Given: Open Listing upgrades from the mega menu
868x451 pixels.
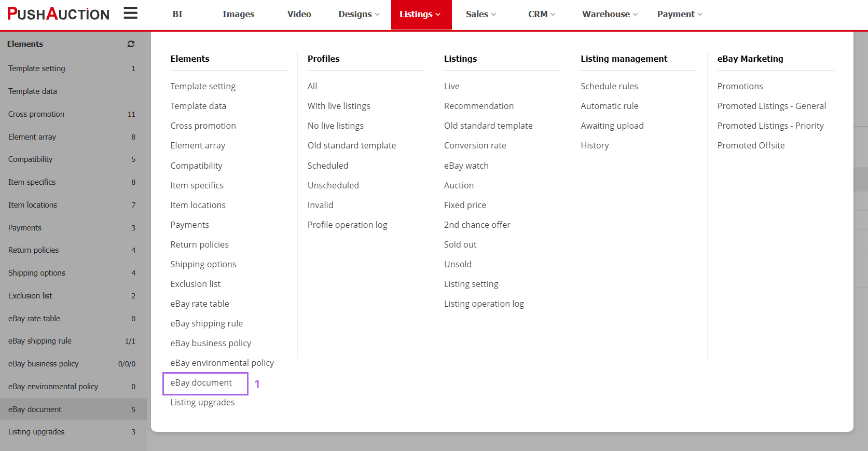Looking at the screenshot, I should click(202, 403).
